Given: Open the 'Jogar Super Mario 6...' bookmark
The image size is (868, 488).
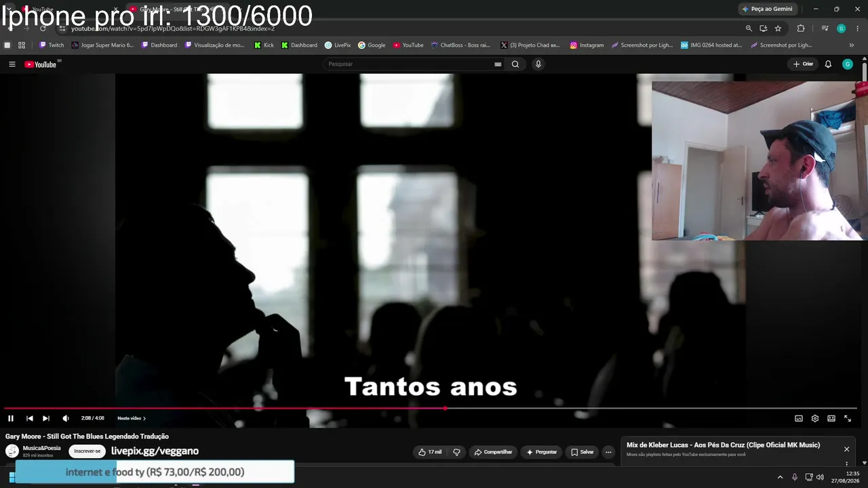Looking at the screenshot, I should [103, 45].
